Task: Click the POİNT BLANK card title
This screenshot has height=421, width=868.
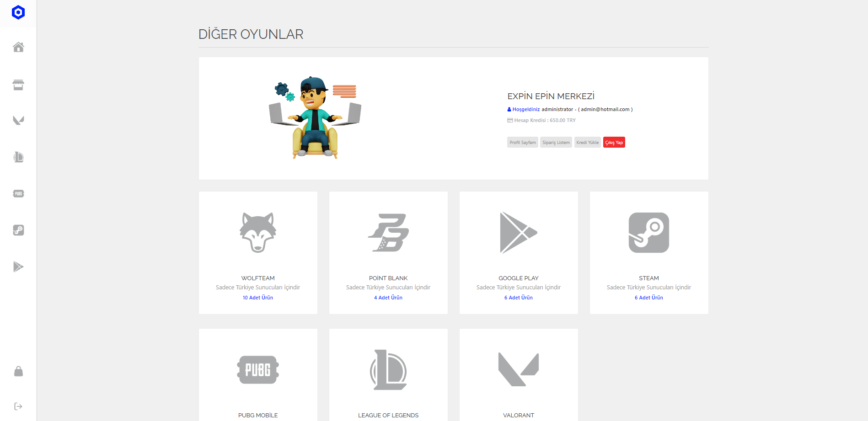Action: click(x=388, y=278)
